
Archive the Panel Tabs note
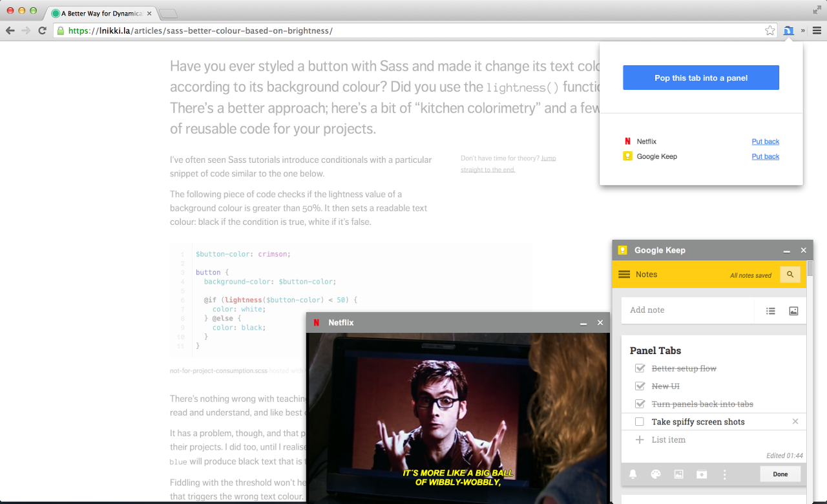[702, 474]
